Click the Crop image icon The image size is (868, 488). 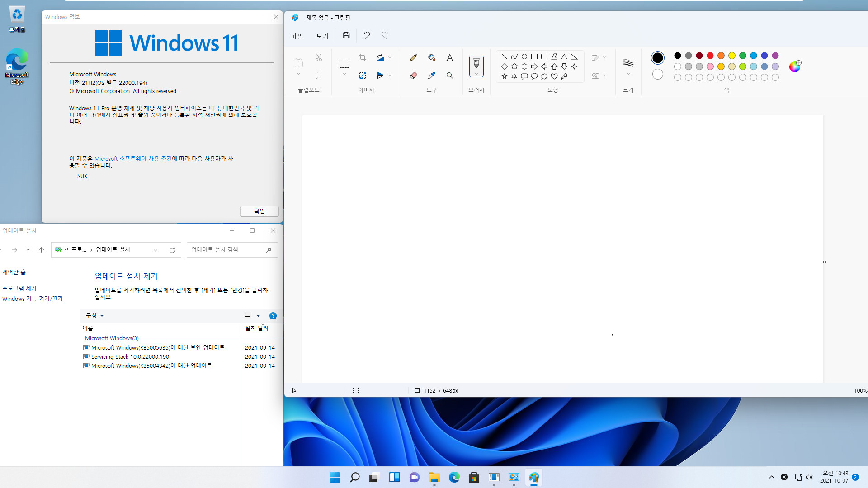pyautogui.click(x=363, y=57)
